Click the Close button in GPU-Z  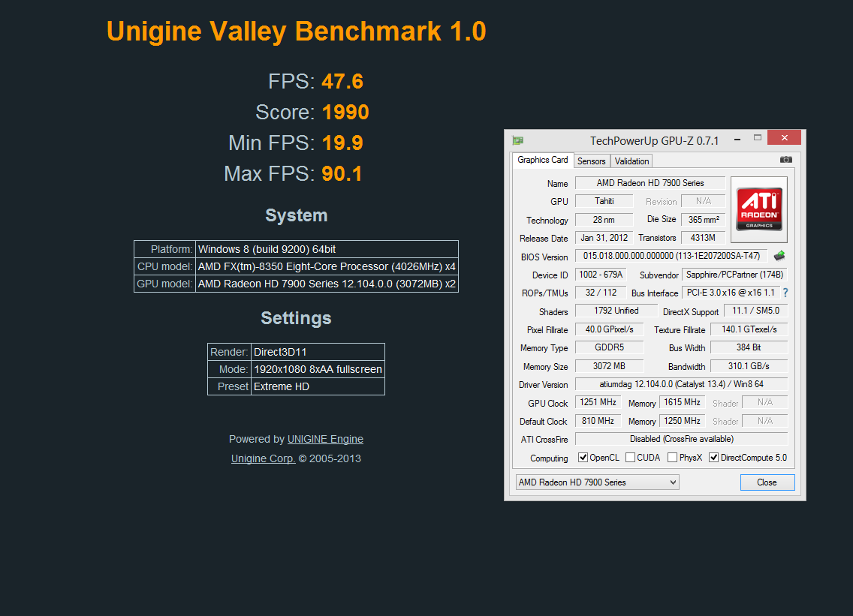click(767, 482)
